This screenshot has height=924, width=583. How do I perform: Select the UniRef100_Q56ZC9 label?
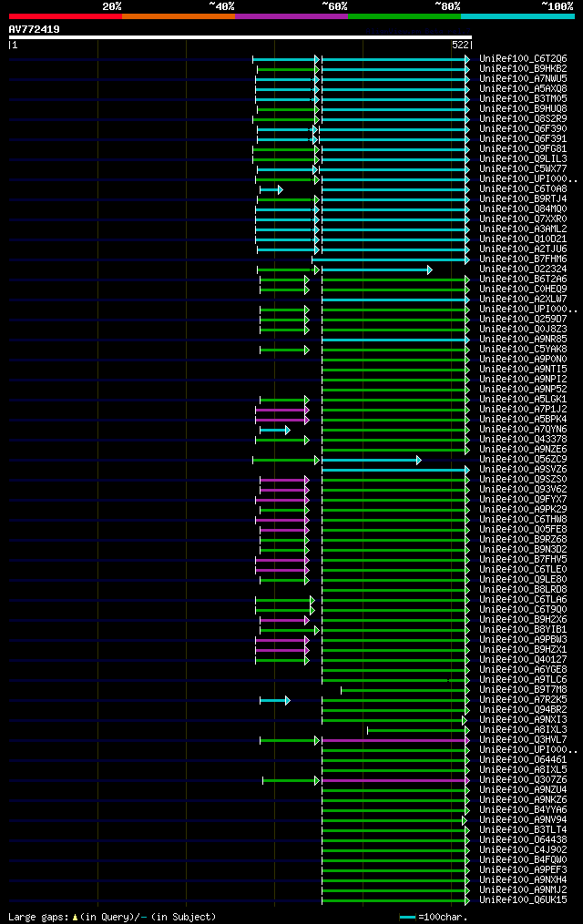click(x=523, y=460)
